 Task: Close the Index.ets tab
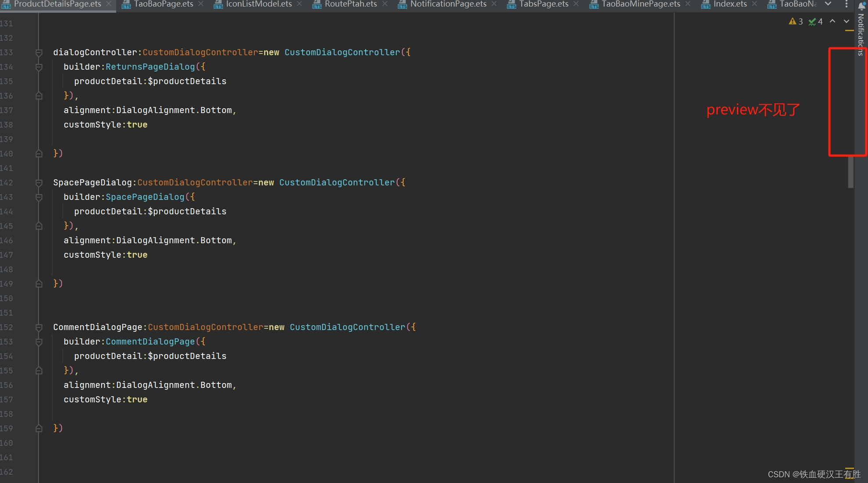[754, 4]
